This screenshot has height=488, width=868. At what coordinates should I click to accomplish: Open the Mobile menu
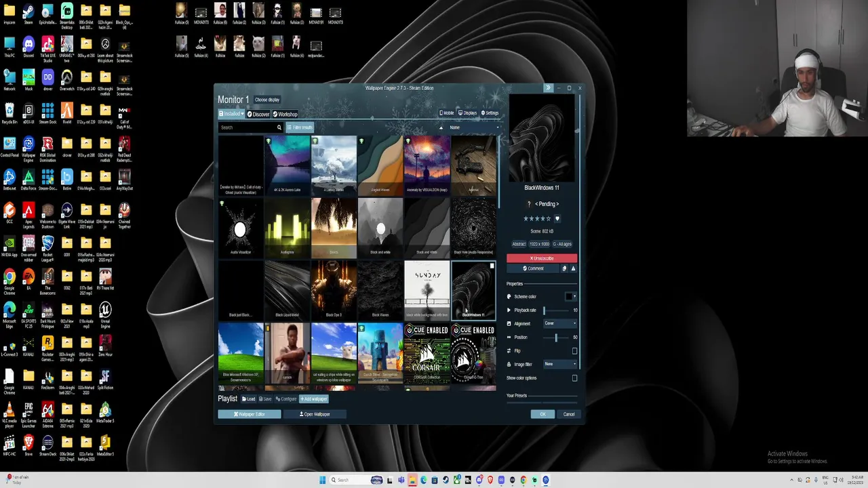[x=446, y=113]
